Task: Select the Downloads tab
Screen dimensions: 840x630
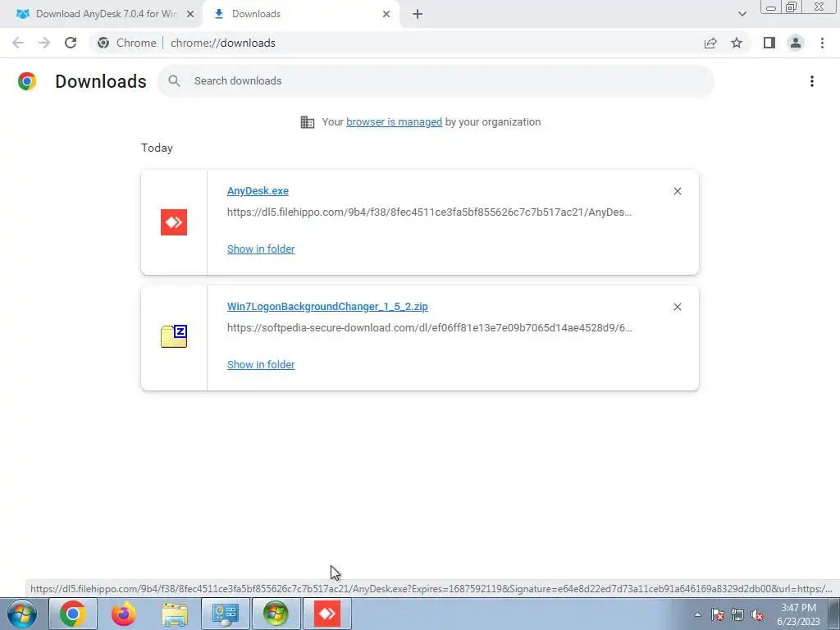Action: click(x=300, y=14)
